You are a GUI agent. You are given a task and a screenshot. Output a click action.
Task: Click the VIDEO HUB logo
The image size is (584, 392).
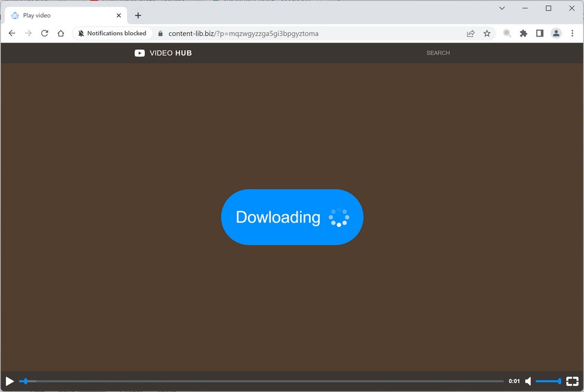[x=163, y=53]
